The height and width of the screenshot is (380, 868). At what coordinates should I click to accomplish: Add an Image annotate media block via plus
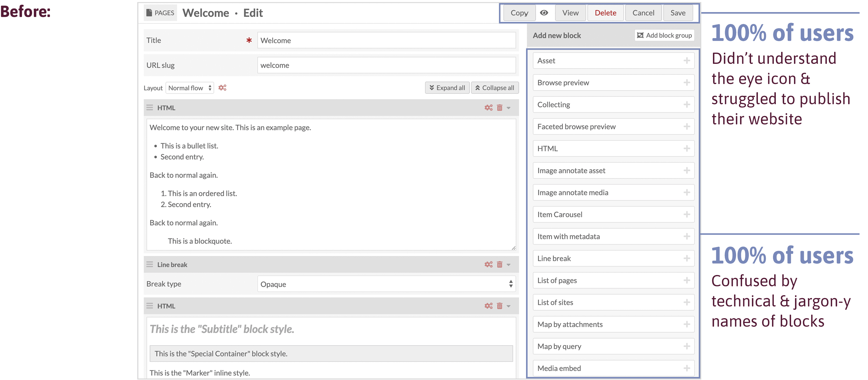[x=686, y=193]
